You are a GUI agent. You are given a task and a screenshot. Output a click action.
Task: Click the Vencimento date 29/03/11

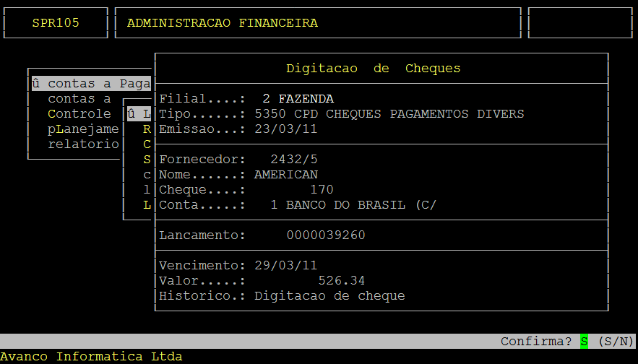(286, 266)
